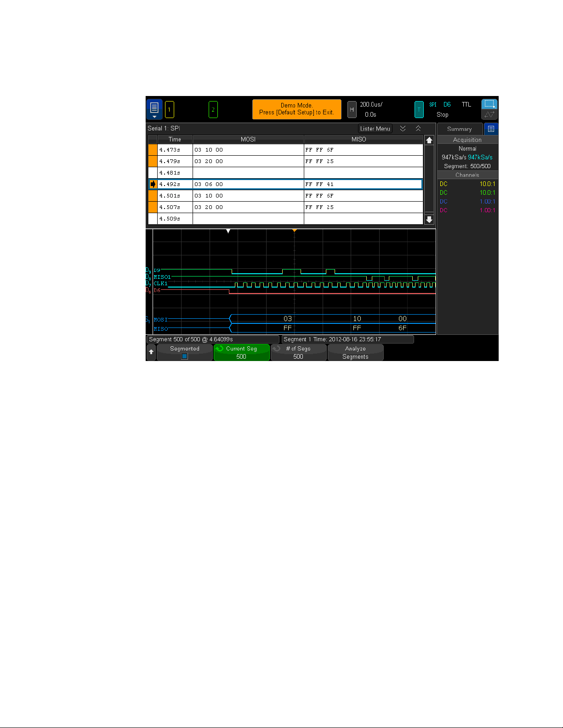Click the Demo Mode notification banner
Screen dimensions: 563x728
pyautogui.click(x=296, y=109)
